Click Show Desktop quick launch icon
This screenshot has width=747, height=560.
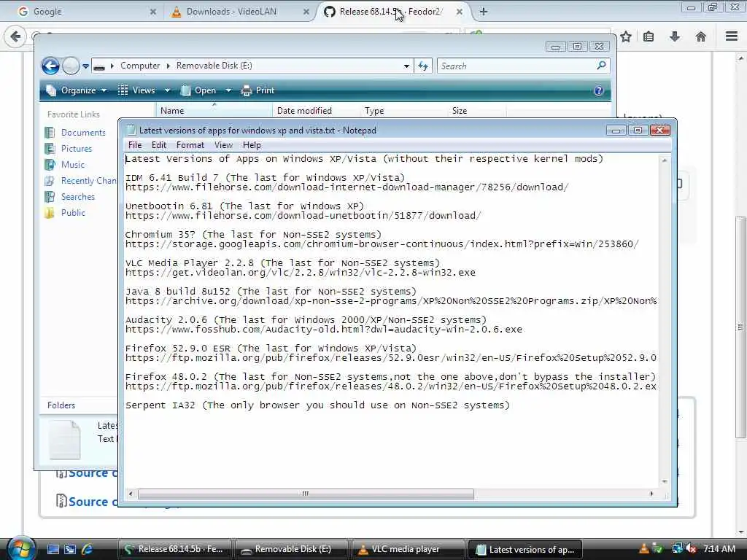[53, 549]
